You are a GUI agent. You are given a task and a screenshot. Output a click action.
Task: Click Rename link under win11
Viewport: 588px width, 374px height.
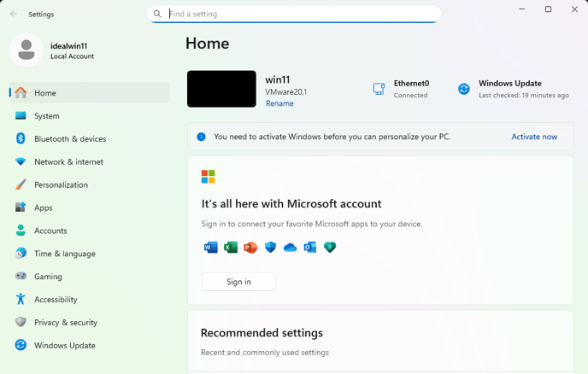(279, 103)
